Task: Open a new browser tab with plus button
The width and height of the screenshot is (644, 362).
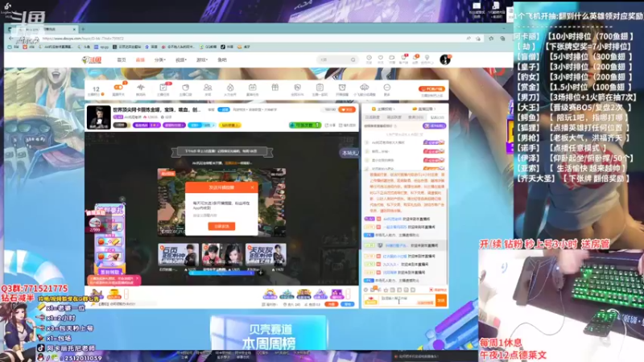Action: pyautogui.click(x=83, y=29)
